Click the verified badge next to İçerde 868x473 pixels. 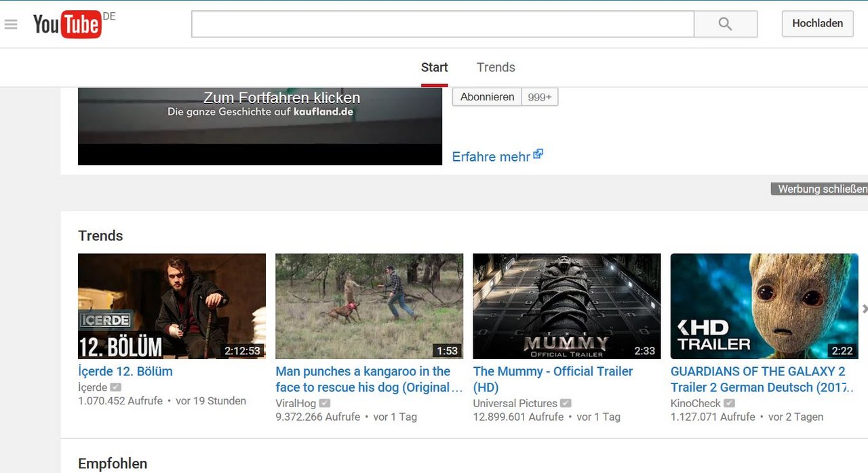click(x=115, y=387)
